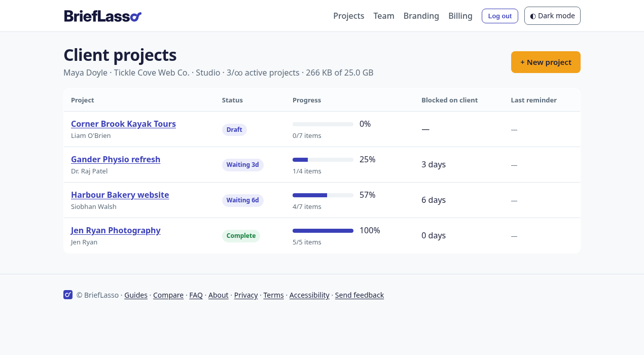Open the Corner Brook Kayak Tours project
This screenshot has height=355, width=644.
point(123,124)
